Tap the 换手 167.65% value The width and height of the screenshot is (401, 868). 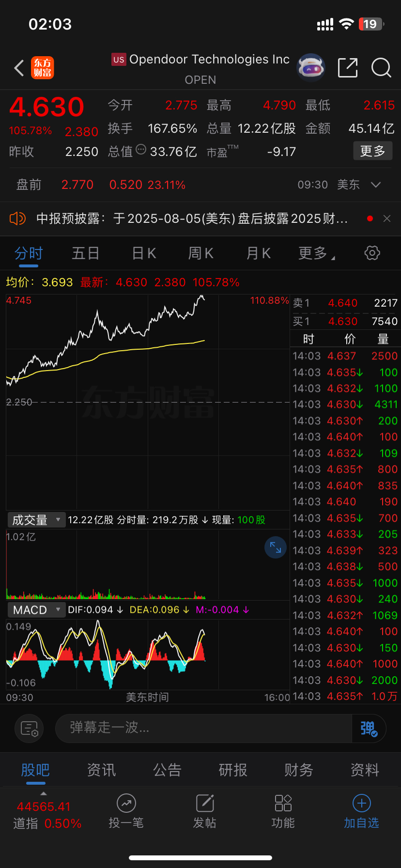pos(172,128)
